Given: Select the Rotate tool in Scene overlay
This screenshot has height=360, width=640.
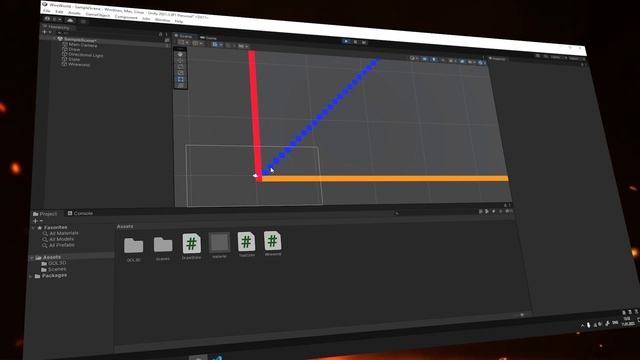Looking at the screenshot, I should point(180,66).
